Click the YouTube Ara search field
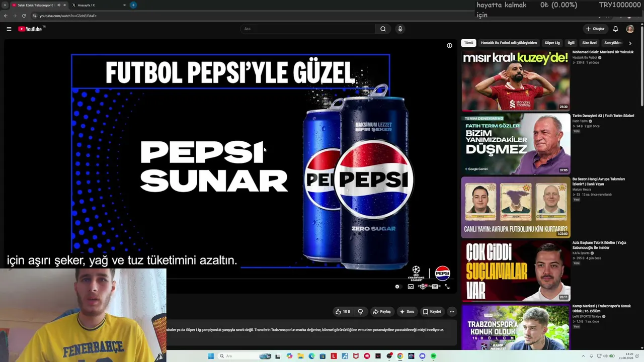Image resolution: width=644 pixels, height=362 pixels. pyautogui.click(x=308, y=29)
